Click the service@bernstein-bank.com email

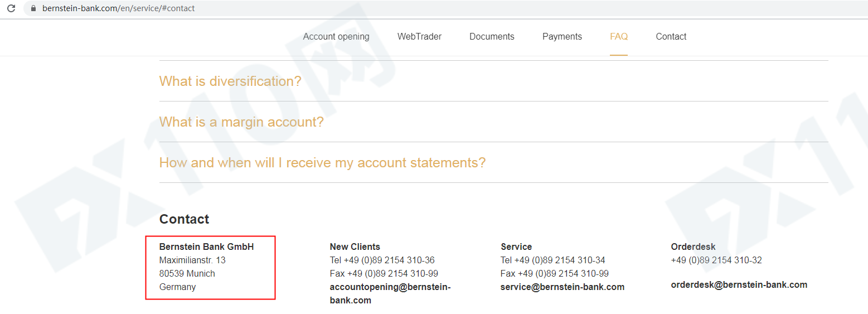[x=562, y=287]
